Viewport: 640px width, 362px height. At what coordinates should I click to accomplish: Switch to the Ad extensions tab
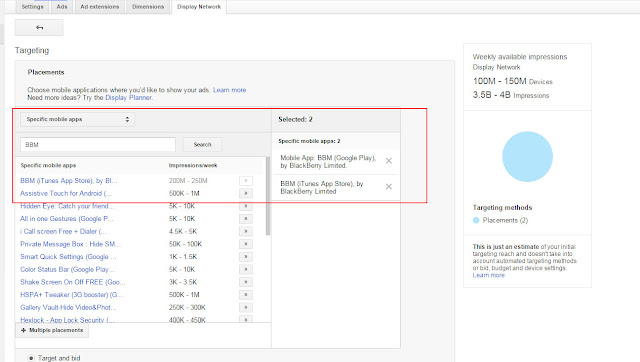click(x=100, y=7)
